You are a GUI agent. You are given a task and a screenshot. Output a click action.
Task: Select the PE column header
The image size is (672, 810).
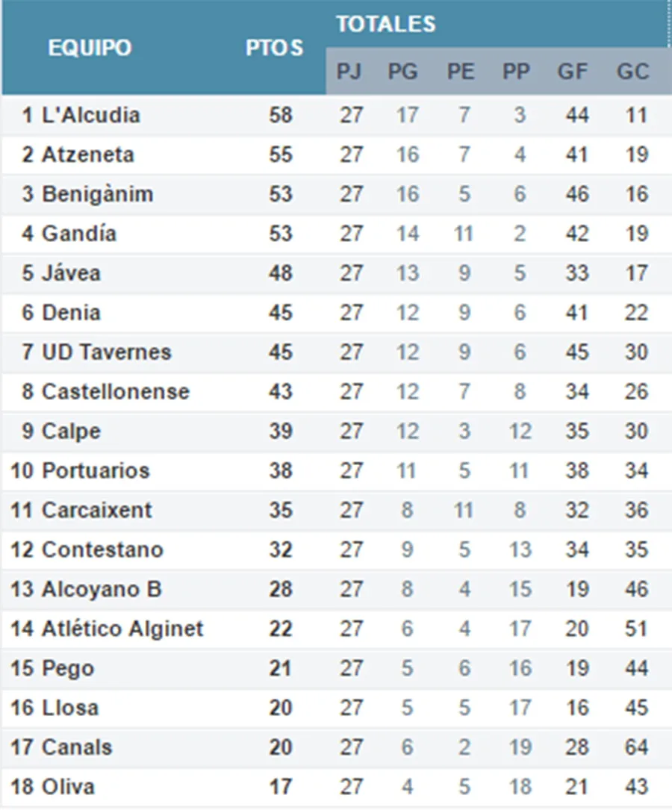tap(461, 72)
